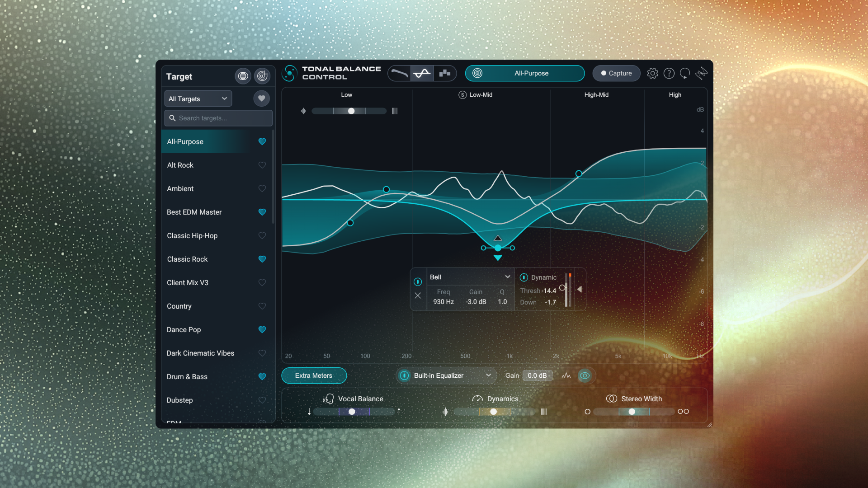Open the Bell filter type dropdown
868x488 pixels.
(x=470, y=277)
